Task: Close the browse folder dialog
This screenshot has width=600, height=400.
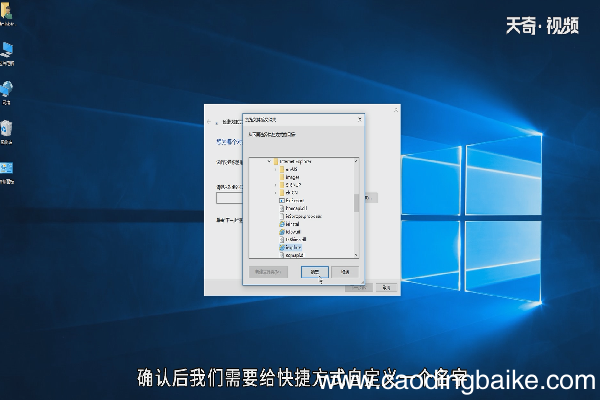Action: pos(359,119)
